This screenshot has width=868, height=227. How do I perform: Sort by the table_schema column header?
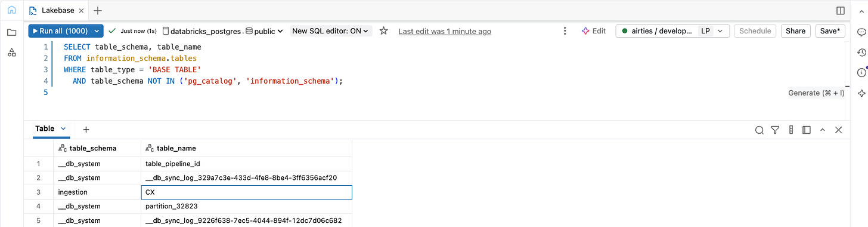(x=97, y=148)
